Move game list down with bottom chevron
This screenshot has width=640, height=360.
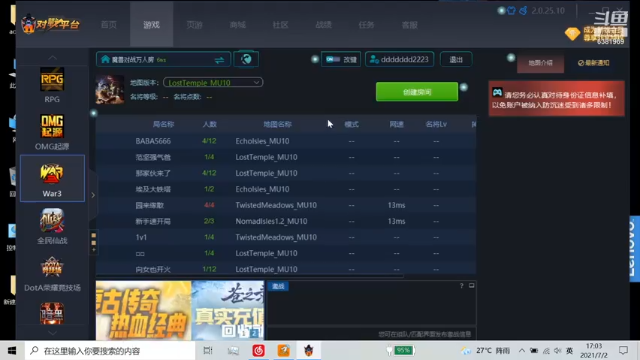[x=52, y=333]
